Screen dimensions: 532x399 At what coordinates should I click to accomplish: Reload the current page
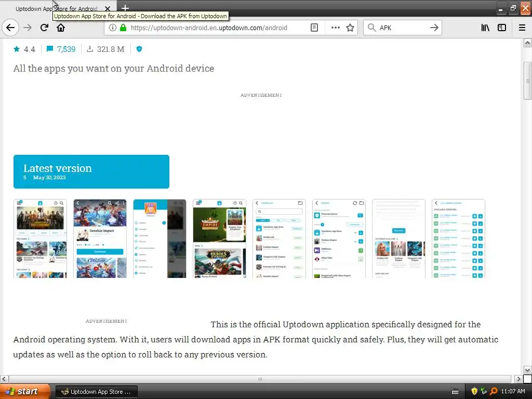44,28
